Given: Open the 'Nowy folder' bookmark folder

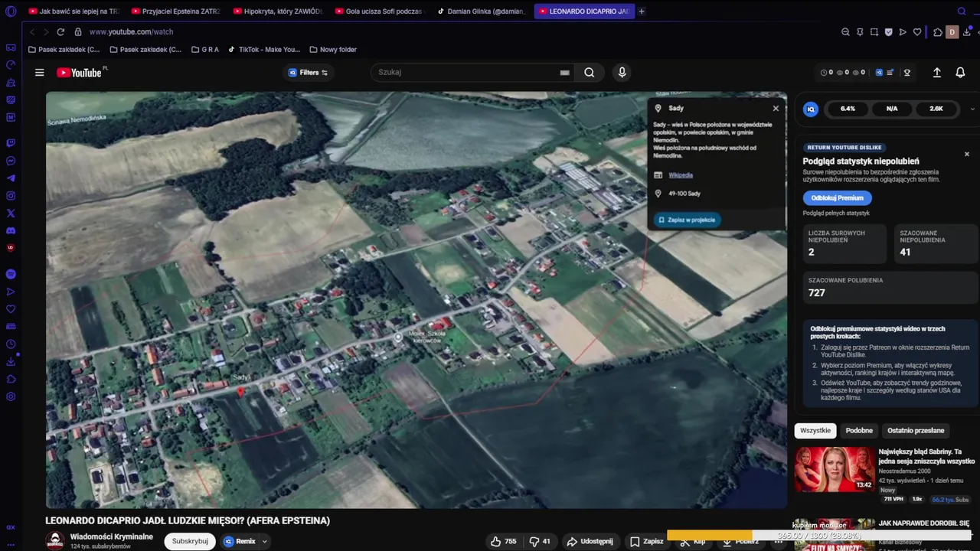Looking at the screenshot, I should (333, 50).
